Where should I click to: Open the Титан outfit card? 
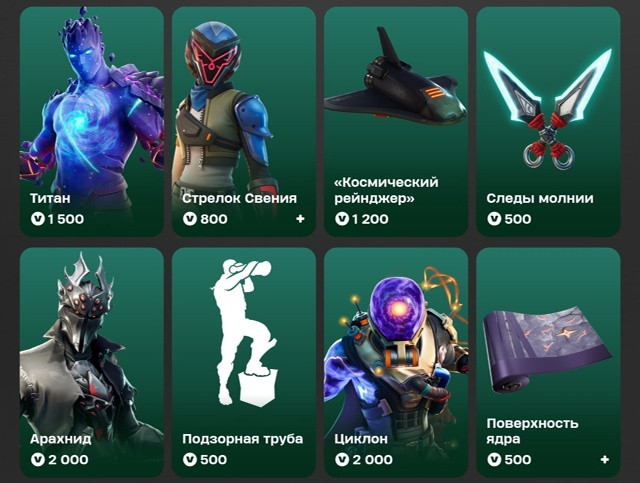(x=92, y=122)
